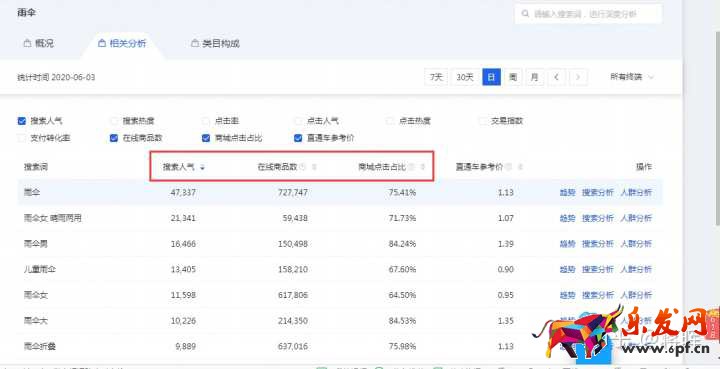Go to previous date arrow
Image resolution: width=720 pixels, height=369 pixels.
pos(556,77)
